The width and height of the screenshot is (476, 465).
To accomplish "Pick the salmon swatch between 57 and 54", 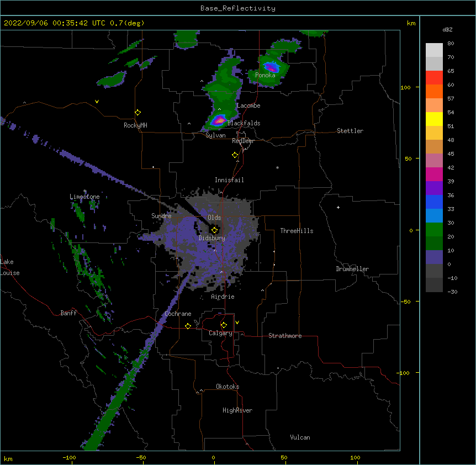I will pos(434,105).
